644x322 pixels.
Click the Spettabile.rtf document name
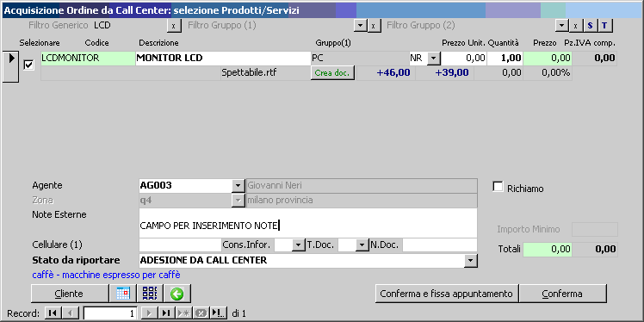[249, 73]
